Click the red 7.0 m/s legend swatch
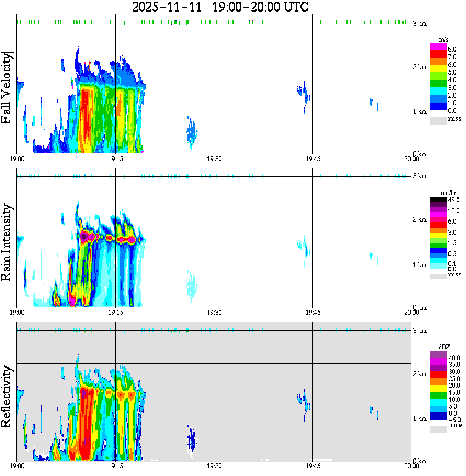This screenshot has width=466, height=476. coord(438,53)
